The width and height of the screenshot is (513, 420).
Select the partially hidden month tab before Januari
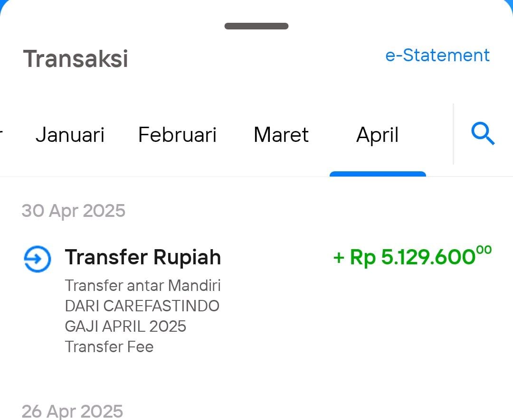(x=1, y=135)
